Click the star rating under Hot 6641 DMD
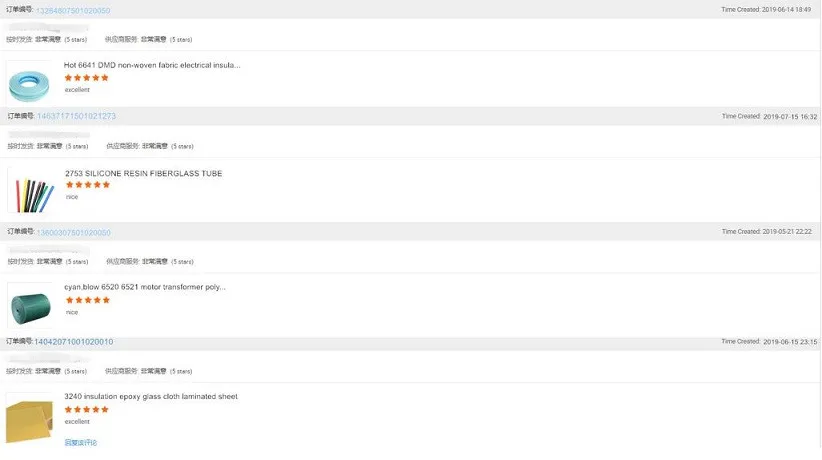Image resolution: width=822 pixels, height=460 pixels. coord(86,77)
